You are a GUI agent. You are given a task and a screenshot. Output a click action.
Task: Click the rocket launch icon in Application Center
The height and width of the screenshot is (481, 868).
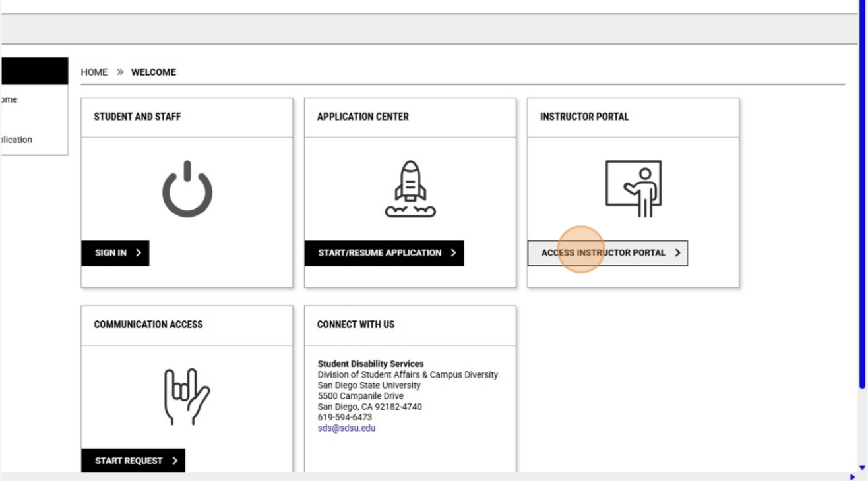410,189
